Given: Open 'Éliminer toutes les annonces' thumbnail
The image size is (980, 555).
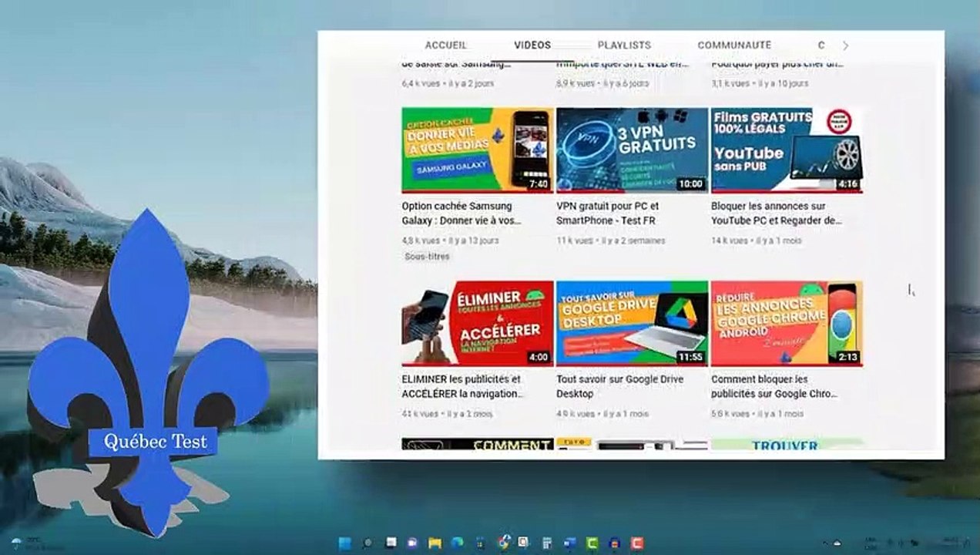Looking at the screenshot, I should coord(478,323).
